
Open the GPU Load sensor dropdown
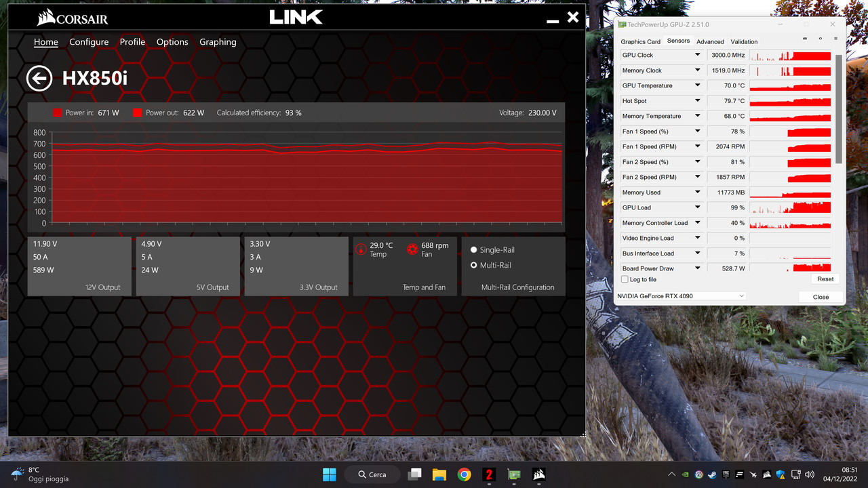[697, 207]
